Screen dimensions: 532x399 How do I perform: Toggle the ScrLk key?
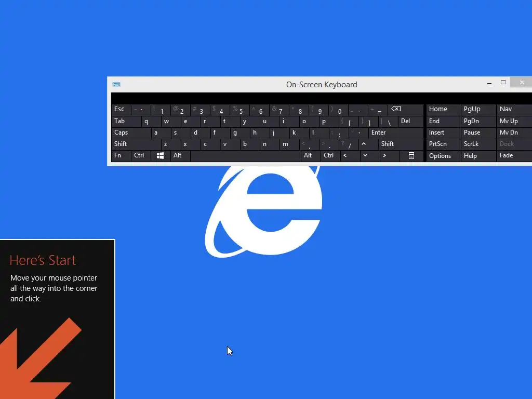(x=478, y=144)
